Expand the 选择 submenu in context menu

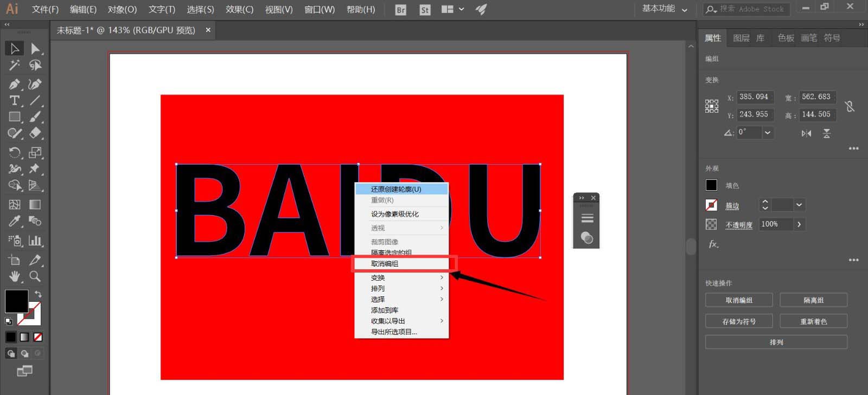click(x=401, y=299)
